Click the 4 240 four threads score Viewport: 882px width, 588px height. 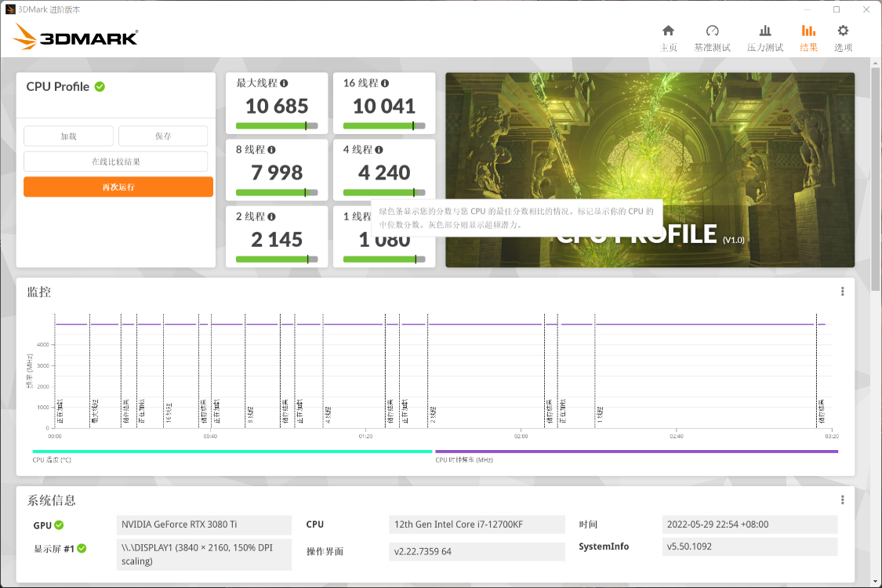(x=384, y=172)
